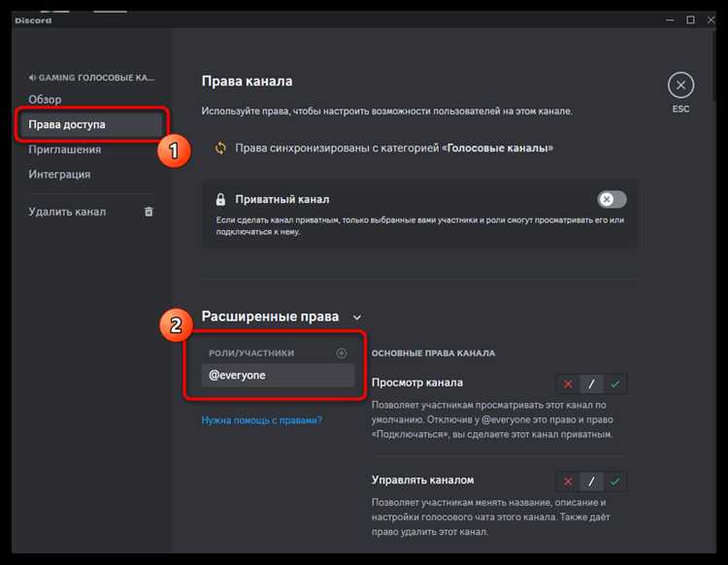Click the lock icon near Приватный канал
This screenshot has height=565, width=728.
coord(220,199)
